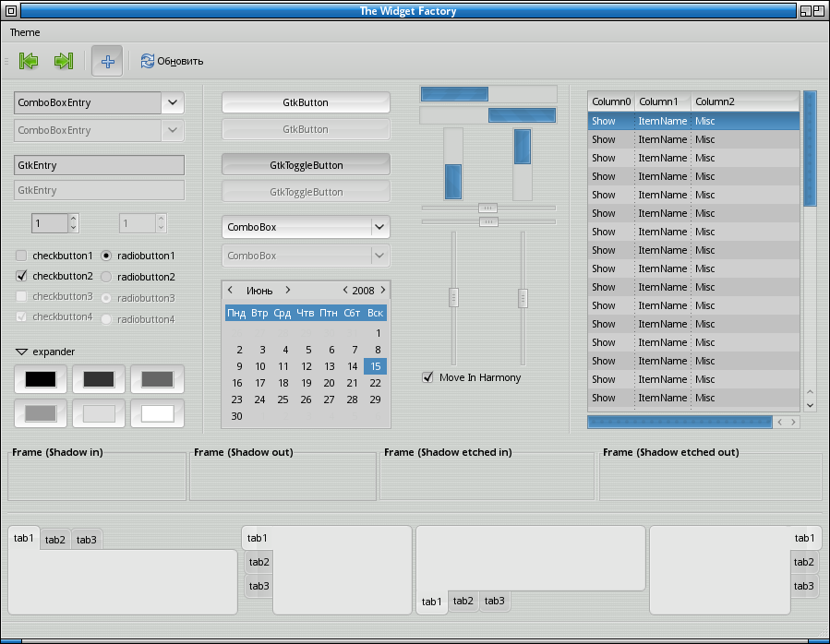Image resolution: width=830 pixels, height=644 pixels.
Task: Click the disabled ComboBoxEntry arrow
Action: [x=173, y=130]
